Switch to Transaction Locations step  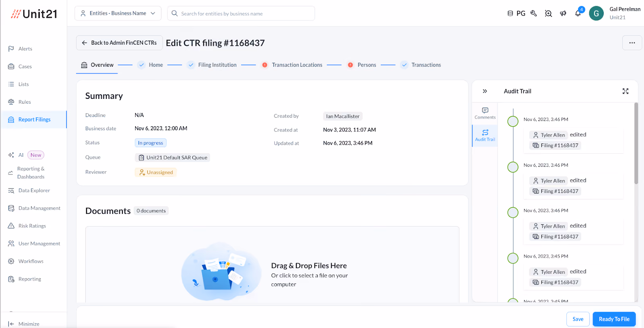[292, 65]
